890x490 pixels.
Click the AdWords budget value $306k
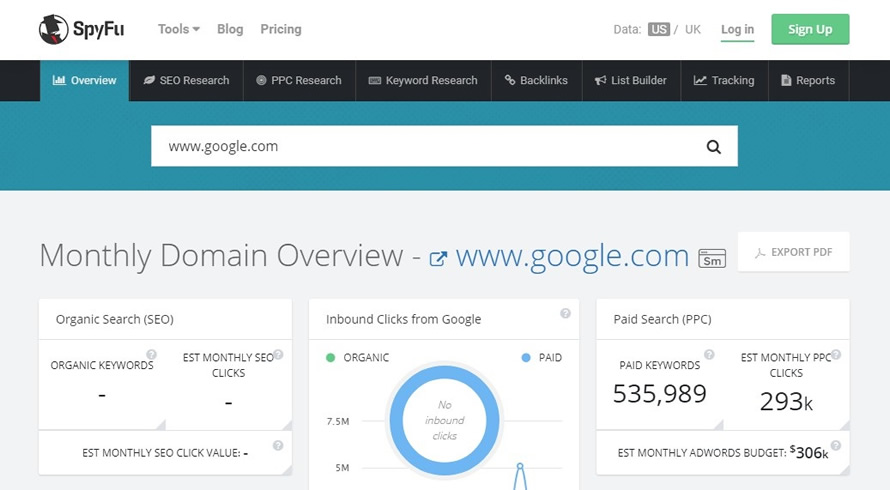(x=809, y=452)
